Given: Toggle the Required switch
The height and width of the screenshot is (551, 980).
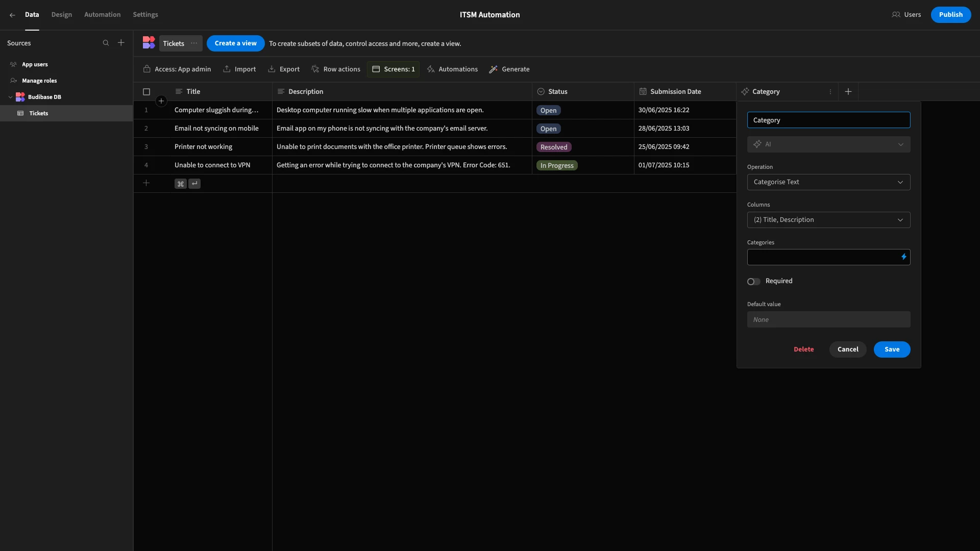Looking at the screenshot, I should pyautogui.click(x=754, y=282).
